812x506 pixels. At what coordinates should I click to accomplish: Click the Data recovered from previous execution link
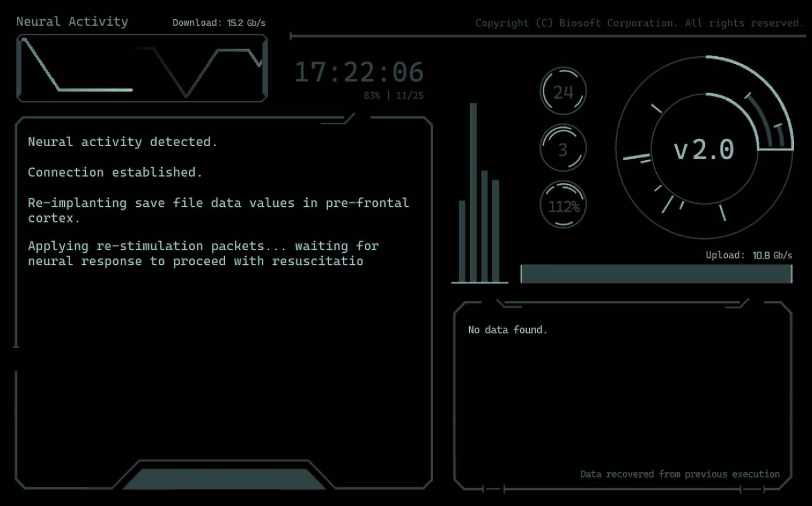680,474
